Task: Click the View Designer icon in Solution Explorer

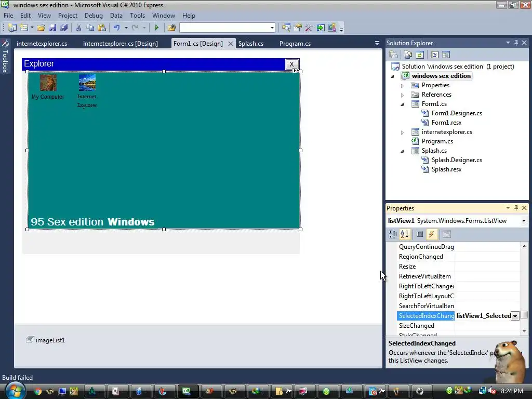Action: coord(446,55)
